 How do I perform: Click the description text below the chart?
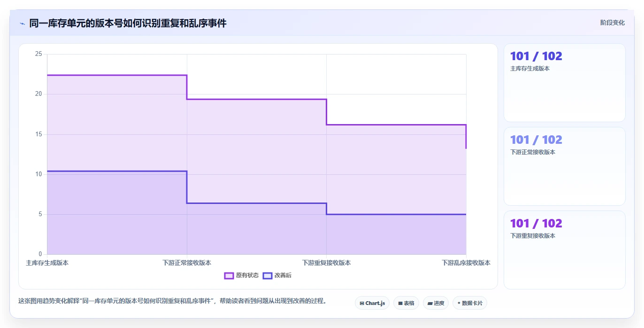(x=172, y=301)
